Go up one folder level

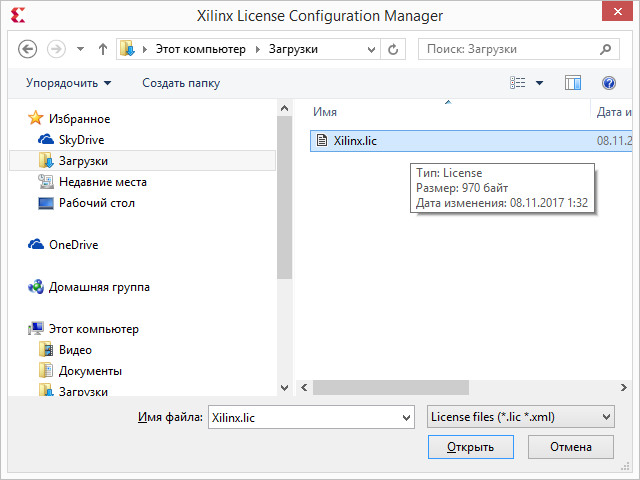[x=103, y=49]
